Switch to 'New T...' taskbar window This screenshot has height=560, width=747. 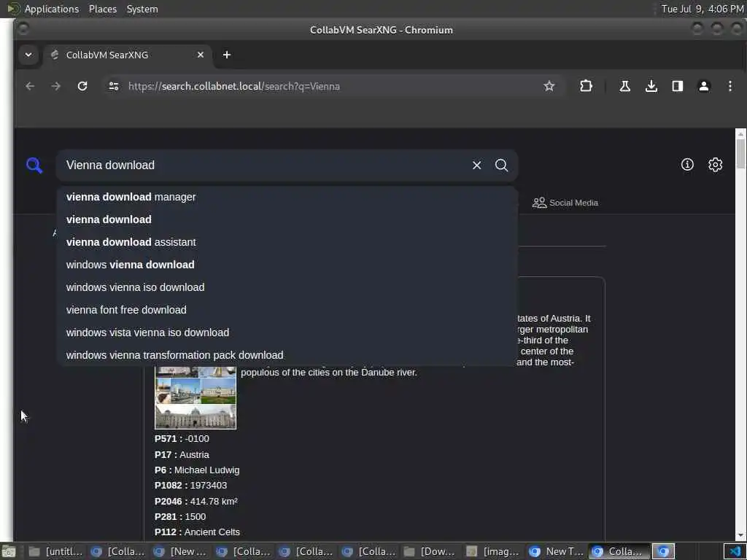556,551
